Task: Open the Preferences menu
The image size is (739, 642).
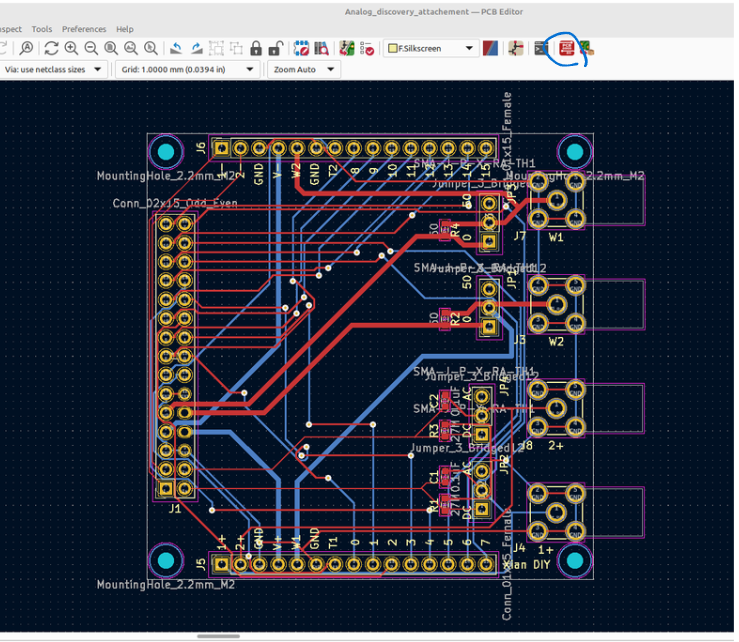Action: 84,29
